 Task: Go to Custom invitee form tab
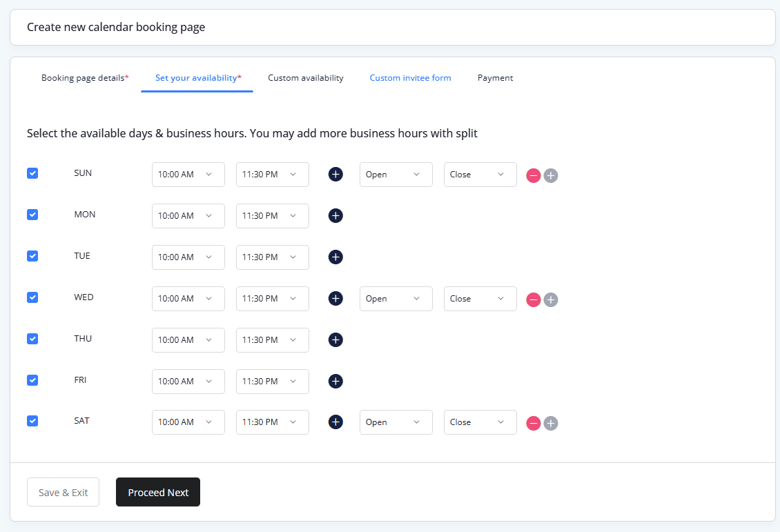[410, 78]
